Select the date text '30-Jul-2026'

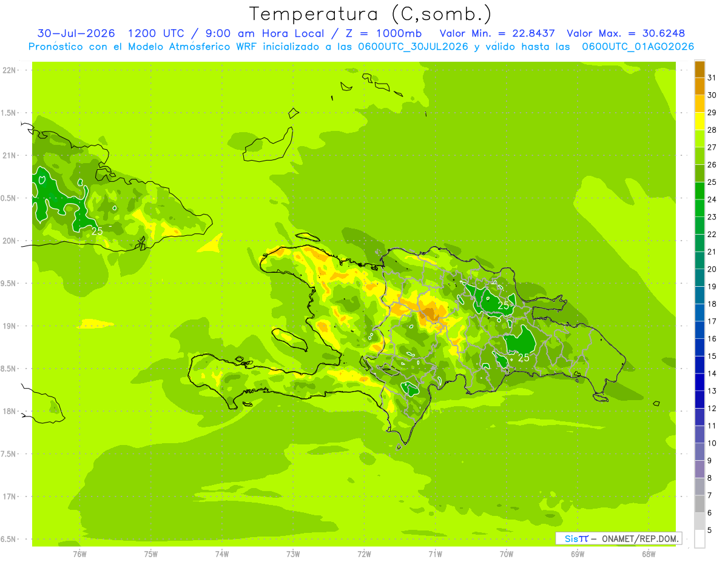[77, 33]
